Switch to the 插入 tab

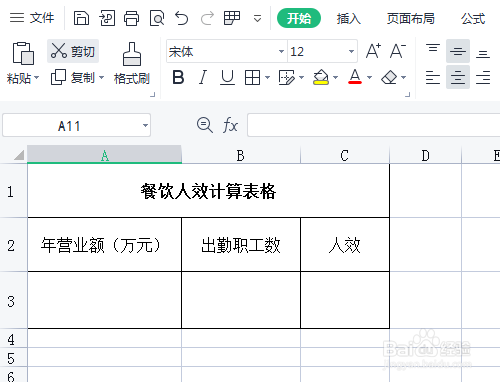pos(348,18)
